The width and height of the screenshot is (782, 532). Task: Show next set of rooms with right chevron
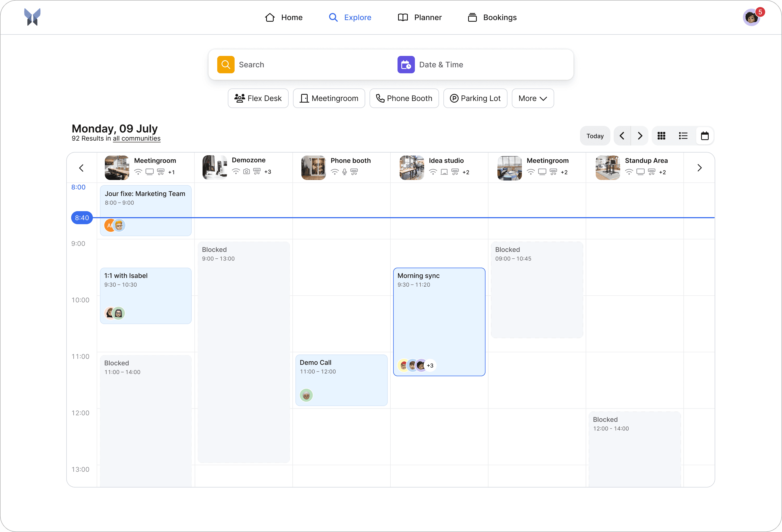699,167
